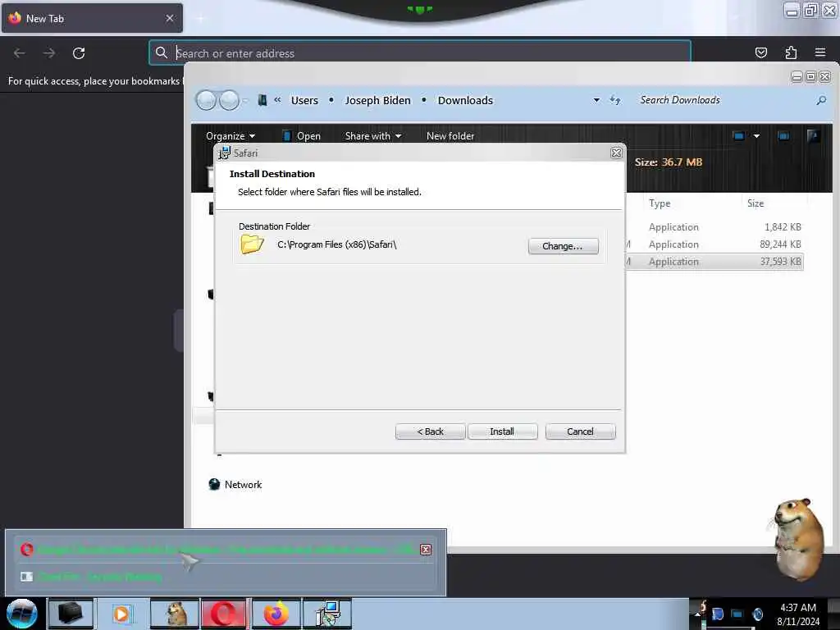Viewport: 840px width, 630px height.
Task: Refresh the Downloads folder view
Action: [x=615, y=100]
